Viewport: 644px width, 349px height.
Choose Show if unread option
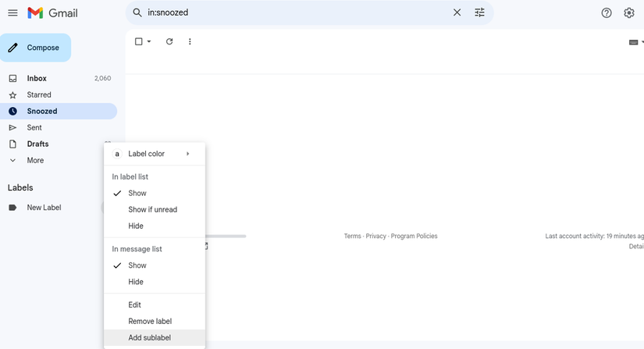pyautogui.click(x=152, y=209)
